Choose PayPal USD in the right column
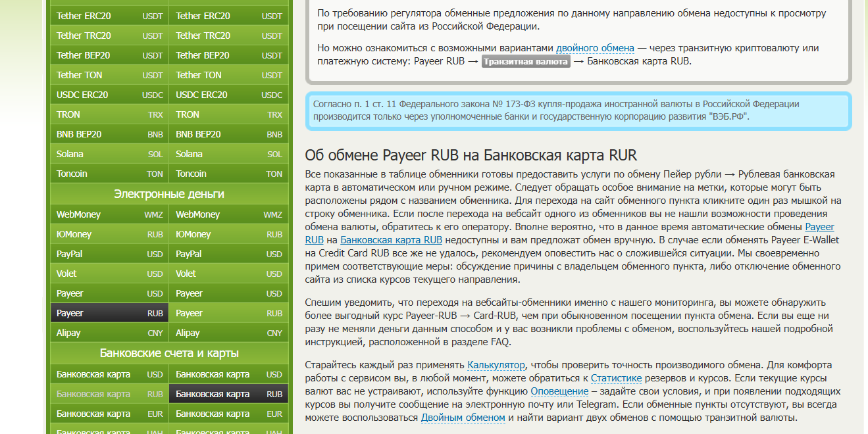Viewport: 868px width, 434px height. [x=228, y=254]
